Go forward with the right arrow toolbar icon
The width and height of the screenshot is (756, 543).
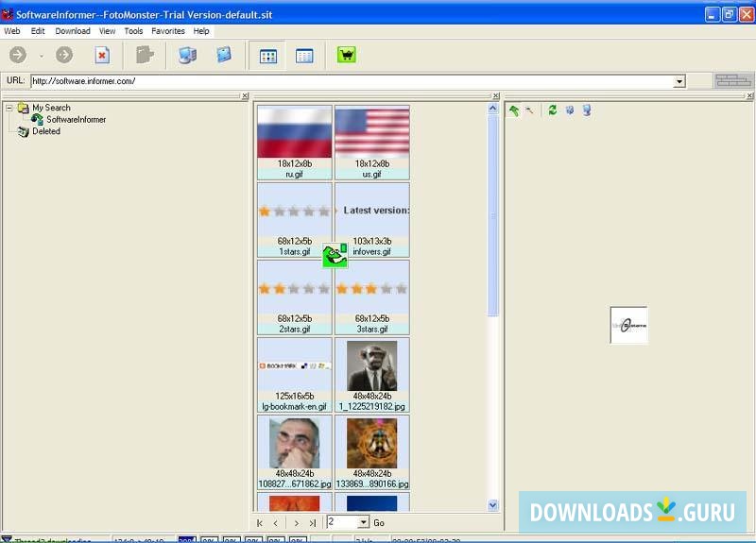point(64,55)
